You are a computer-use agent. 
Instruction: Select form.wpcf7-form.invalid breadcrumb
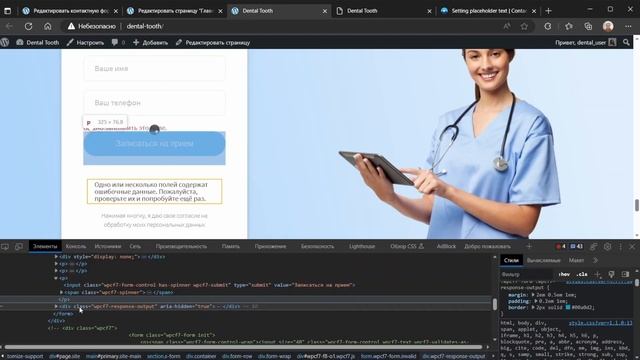[388, 356]
